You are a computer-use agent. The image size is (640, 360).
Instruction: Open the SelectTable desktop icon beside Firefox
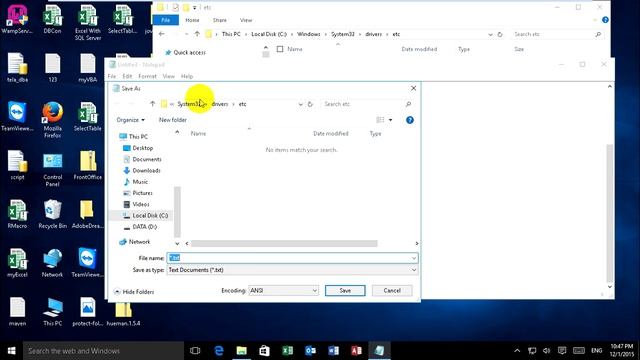87,116
